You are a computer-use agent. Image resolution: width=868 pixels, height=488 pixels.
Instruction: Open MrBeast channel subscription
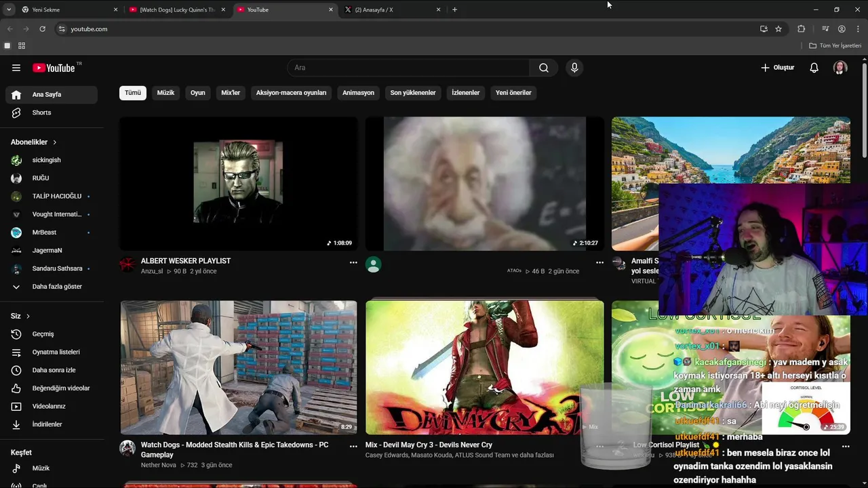52,232
